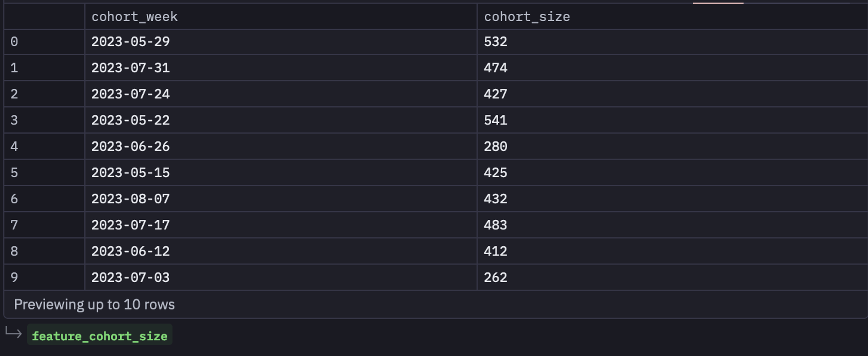Select the cell with date 2023-05-22

click(x=281, y=120)
